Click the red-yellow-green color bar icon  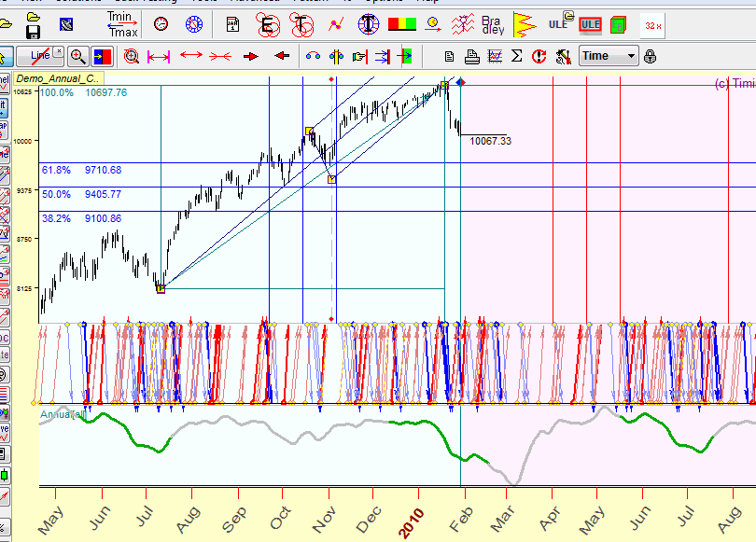click(402, 24)
